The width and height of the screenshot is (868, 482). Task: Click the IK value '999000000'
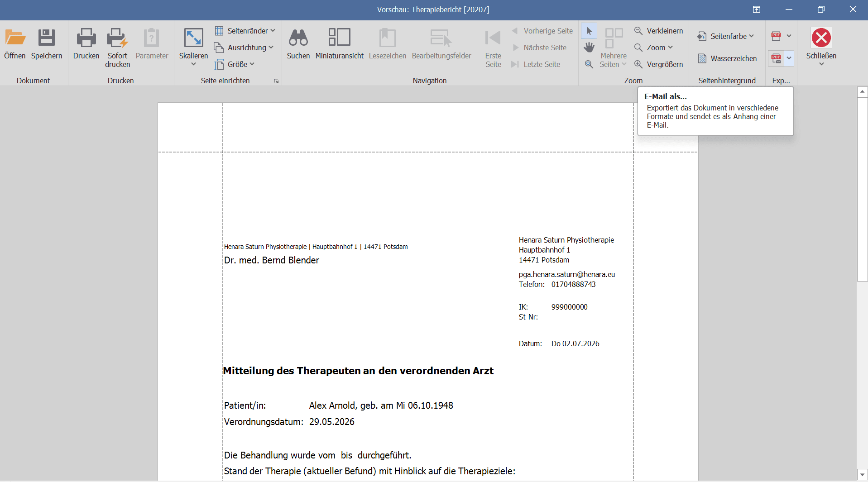point(570,307)
